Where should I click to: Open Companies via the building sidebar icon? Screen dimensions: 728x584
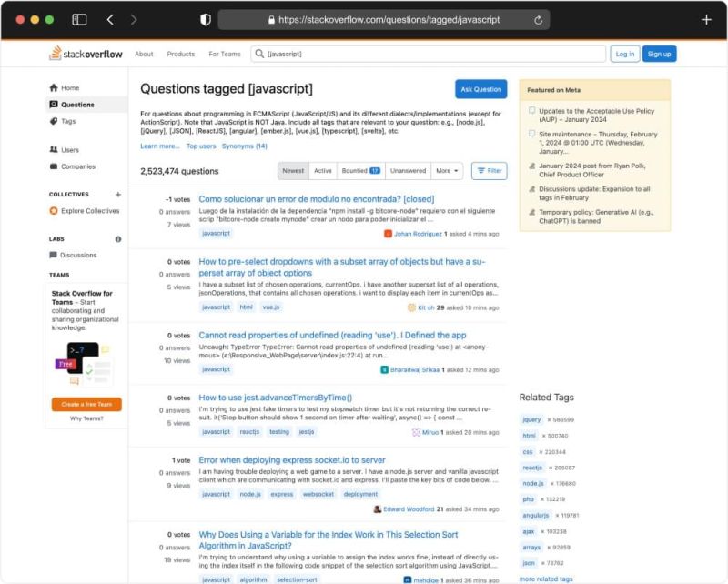tap(55, 166)
